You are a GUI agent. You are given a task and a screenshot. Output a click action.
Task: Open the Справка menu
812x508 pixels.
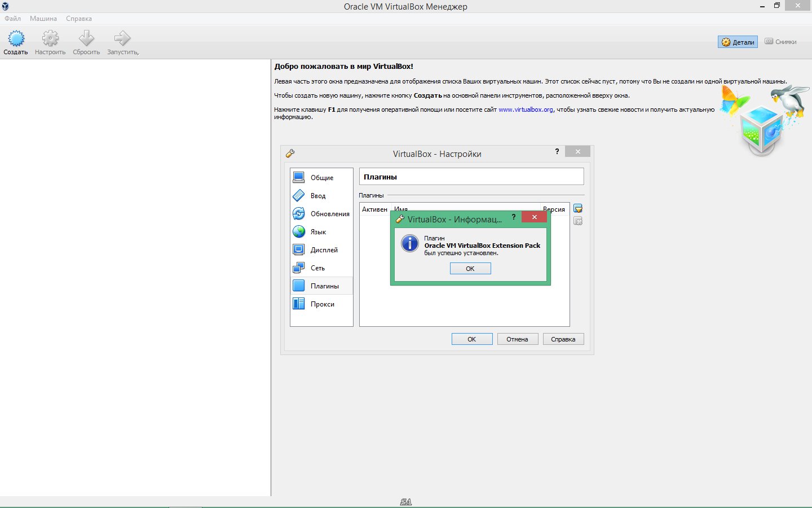[x=79, y=19]
